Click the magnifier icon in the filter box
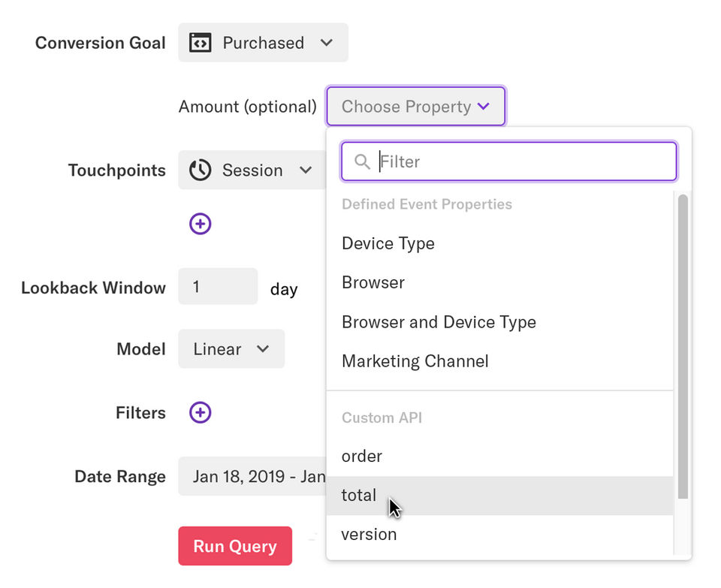Viewport: 721px width, 588px height. (362, 161)
